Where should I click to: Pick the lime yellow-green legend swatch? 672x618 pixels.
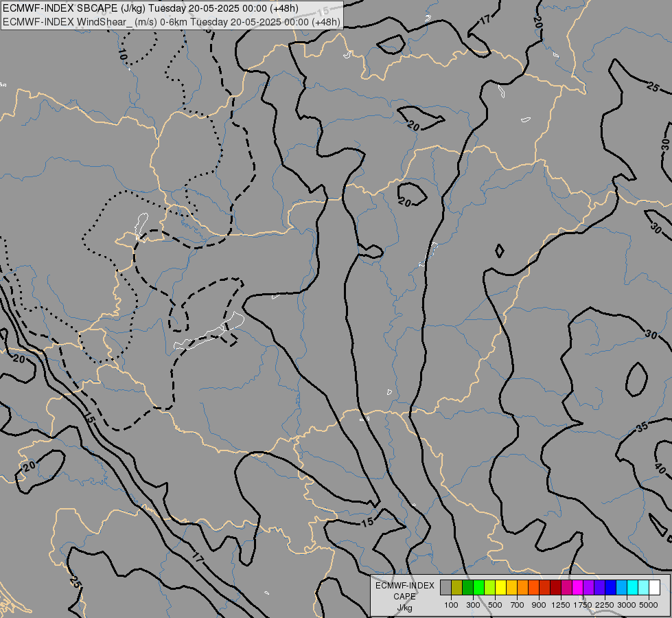[x=489, y=588]
